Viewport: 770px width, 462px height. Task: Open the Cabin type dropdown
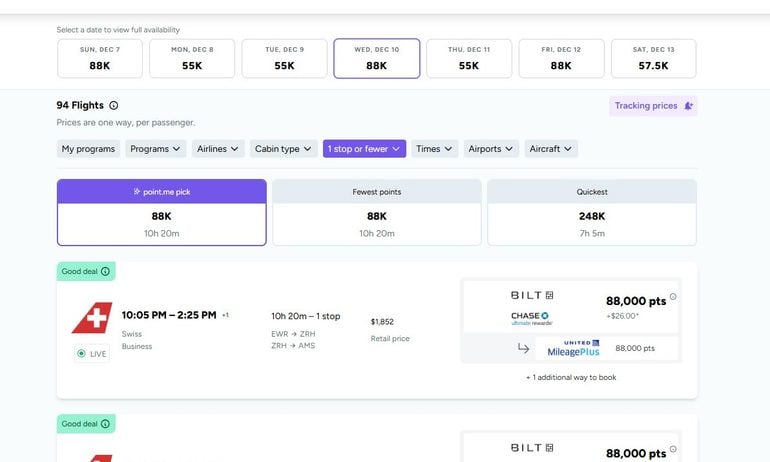(x=283, y=149)
